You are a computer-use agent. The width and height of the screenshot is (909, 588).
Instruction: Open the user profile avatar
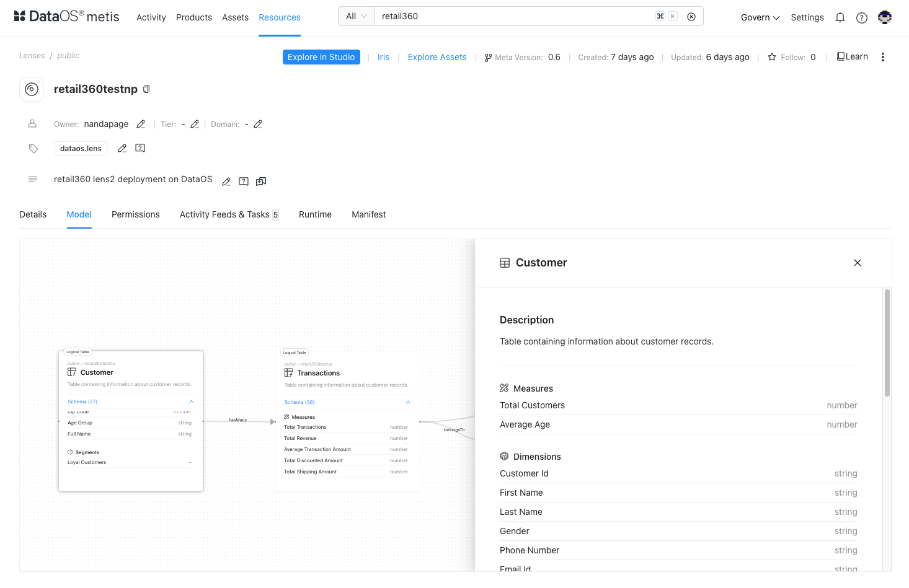pos(885,17)
